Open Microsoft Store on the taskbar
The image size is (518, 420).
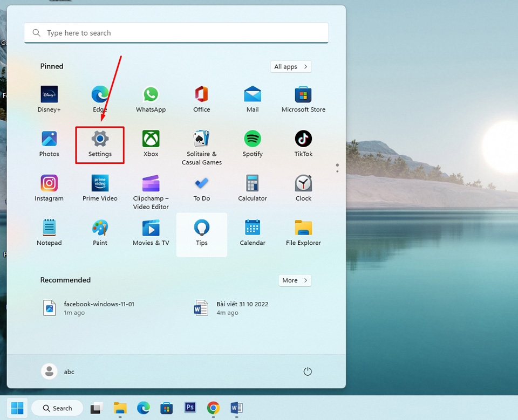pos(167,408)
